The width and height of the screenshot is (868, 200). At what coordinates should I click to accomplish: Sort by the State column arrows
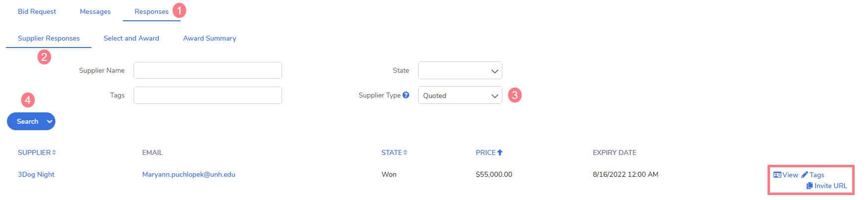click(x=405, y=152)
